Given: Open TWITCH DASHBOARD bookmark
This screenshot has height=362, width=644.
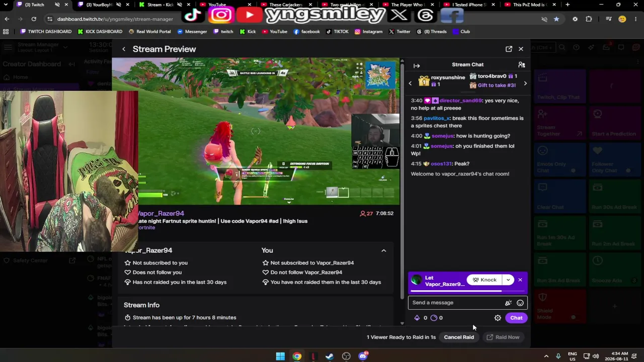Looking at the screenshot, I should (46, 32).
